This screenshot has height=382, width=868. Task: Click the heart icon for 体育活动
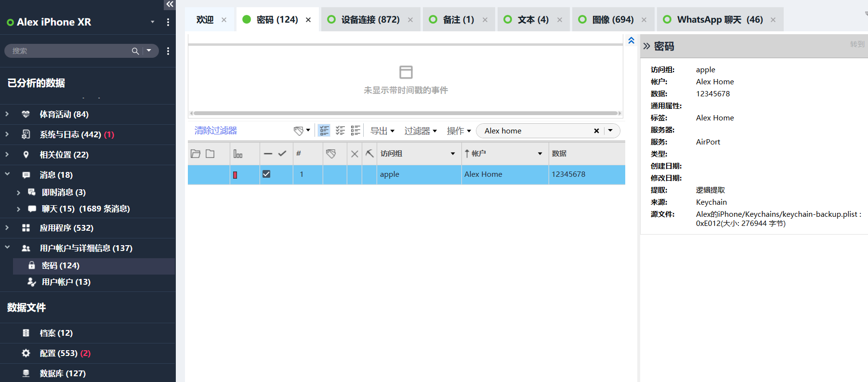(x=26, y=114)
